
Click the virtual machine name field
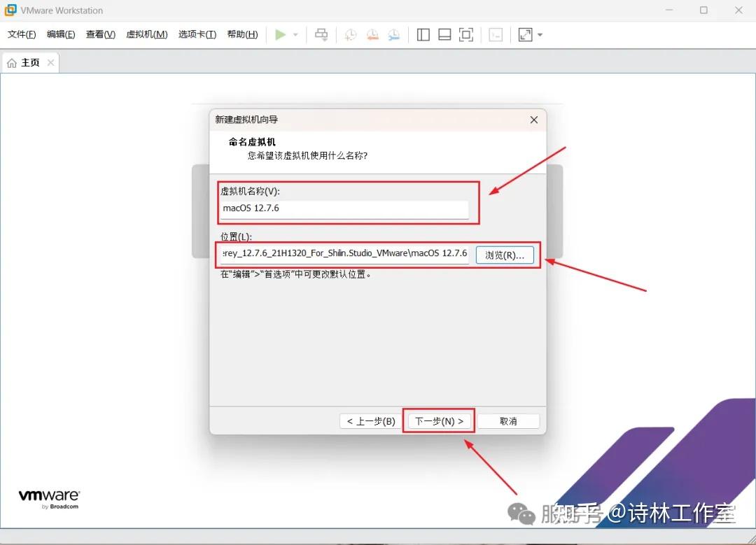click(x=344, y=208)
